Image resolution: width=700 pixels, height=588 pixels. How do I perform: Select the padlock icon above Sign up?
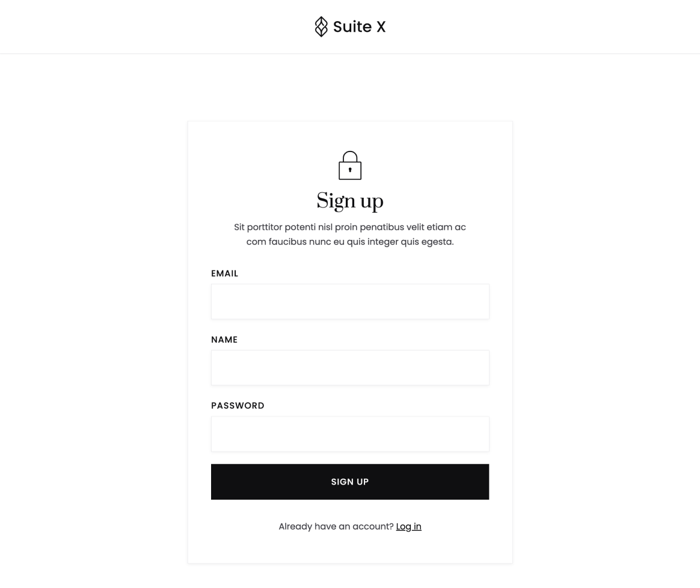349,165
